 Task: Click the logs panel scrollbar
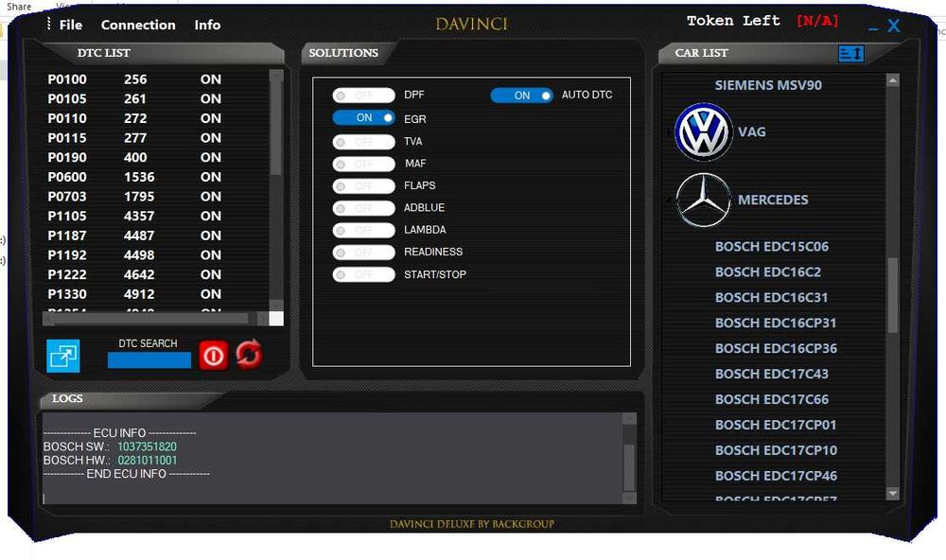coord(629,459)
